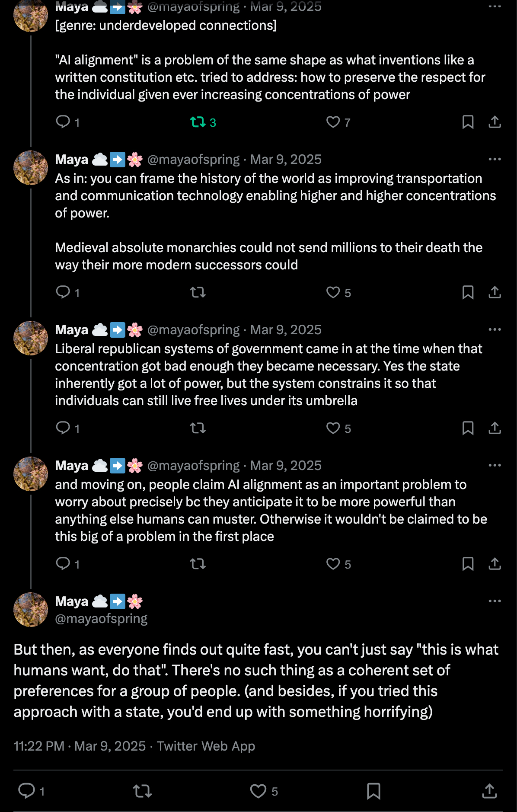Retweet the 'and moving on' tweet
517x812 pixels.
point(198,564)
